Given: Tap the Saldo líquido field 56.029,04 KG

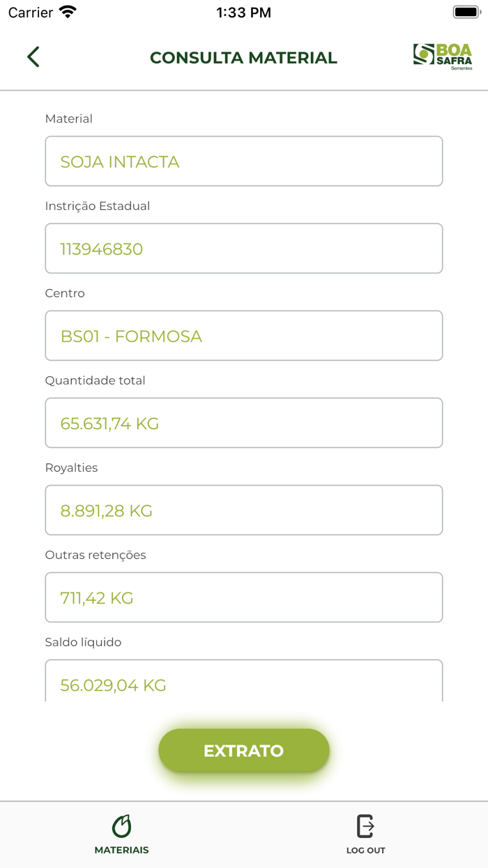Looking at the screenshot, I should point(243,682).
